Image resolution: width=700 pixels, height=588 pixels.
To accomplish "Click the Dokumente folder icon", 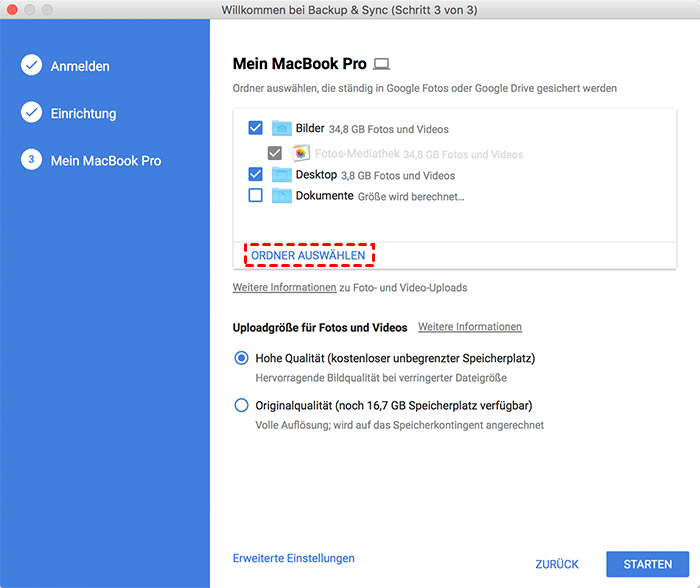I will 282,195.
